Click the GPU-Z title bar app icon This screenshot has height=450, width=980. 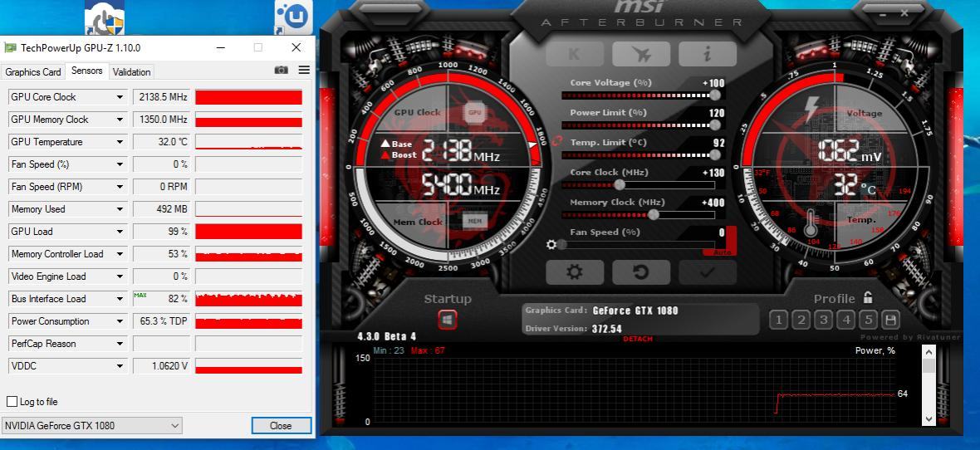10,47
